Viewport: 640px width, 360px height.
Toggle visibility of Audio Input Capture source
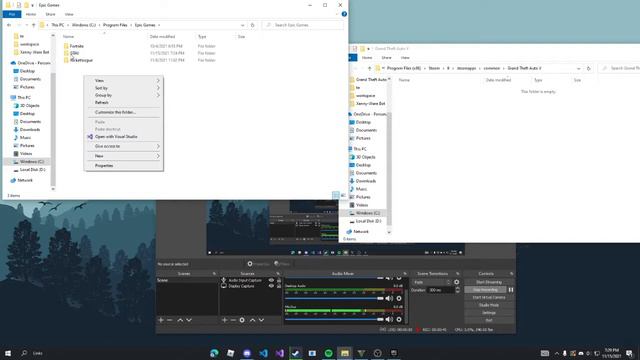271,280
